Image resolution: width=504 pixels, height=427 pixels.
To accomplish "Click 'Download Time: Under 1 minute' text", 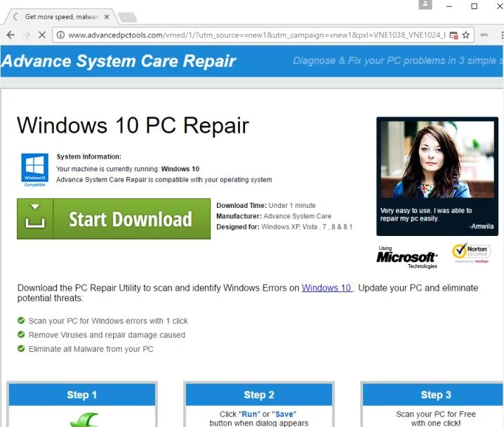I will point(266,206).
